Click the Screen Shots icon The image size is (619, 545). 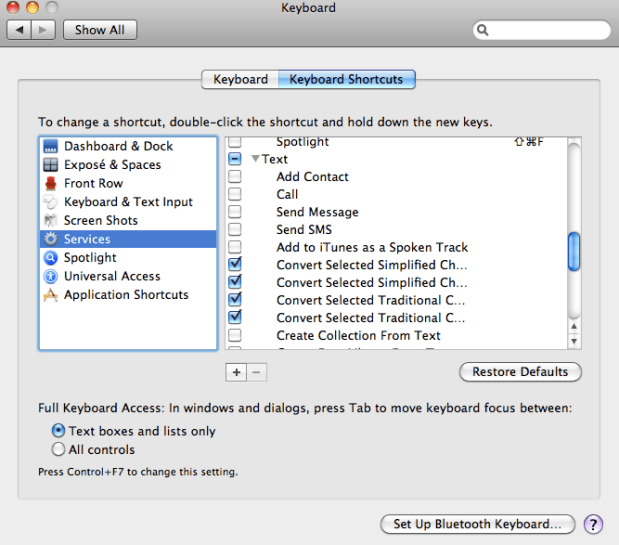coord(51,220)
